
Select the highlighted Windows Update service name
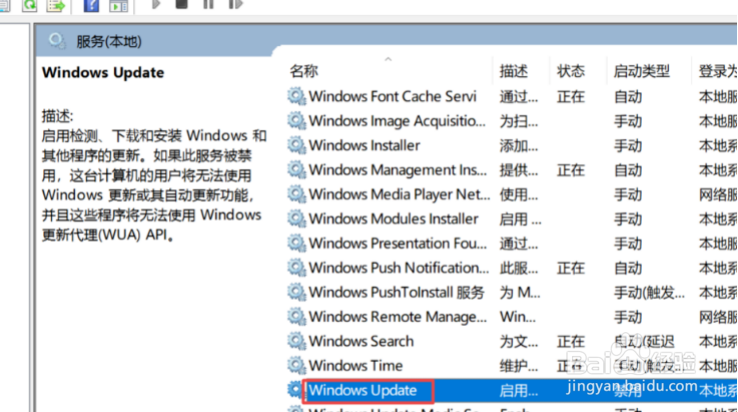click(362, 390)
